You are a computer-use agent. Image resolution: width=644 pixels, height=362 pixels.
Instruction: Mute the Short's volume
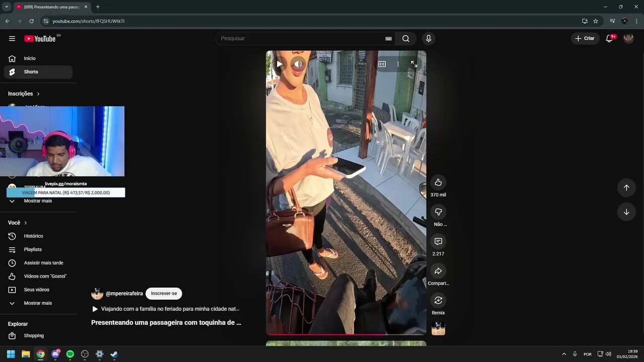[x=298, y=64]
